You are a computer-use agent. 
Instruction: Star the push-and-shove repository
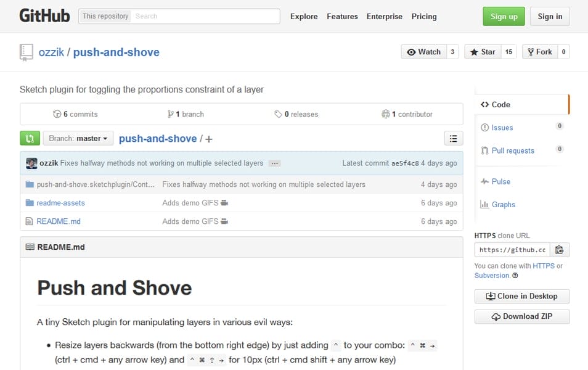coord(483,52)
